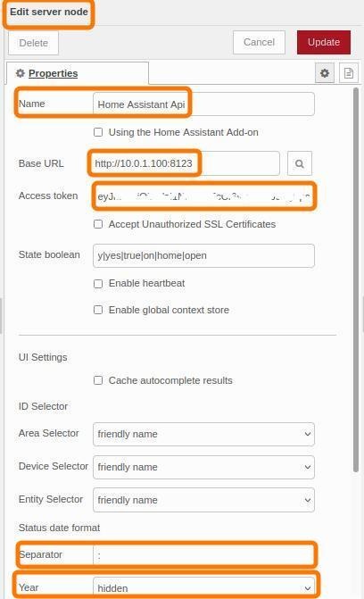364x599 pixels.
Task: Click the State boolean input field
Action: tap(203, 255)
